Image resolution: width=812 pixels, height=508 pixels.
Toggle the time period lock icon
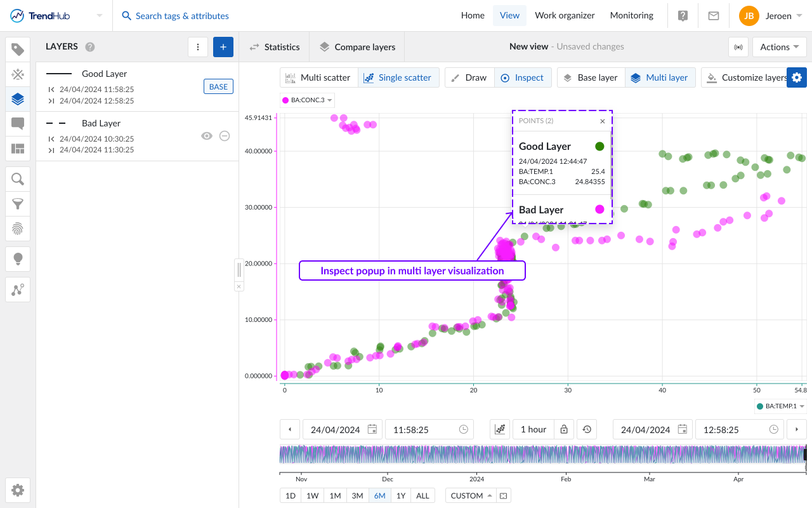564,430
